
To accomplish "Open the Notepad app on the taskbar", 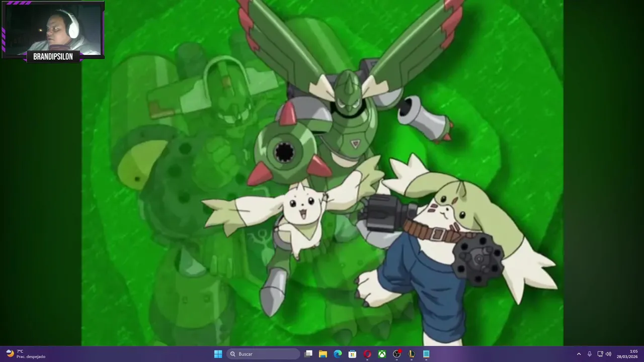I will [x=426, y=354].
